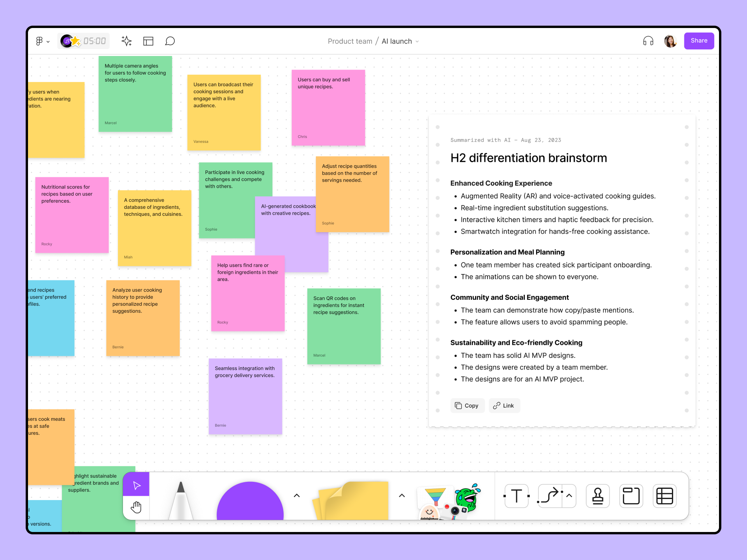Open the Product team breadcrumb
This screenshot has width=747, height=560.
click(x=350, y=41)
